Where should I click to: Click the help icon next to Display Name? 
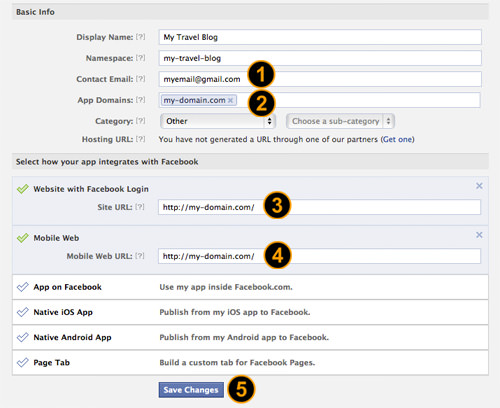click(140, 37)
